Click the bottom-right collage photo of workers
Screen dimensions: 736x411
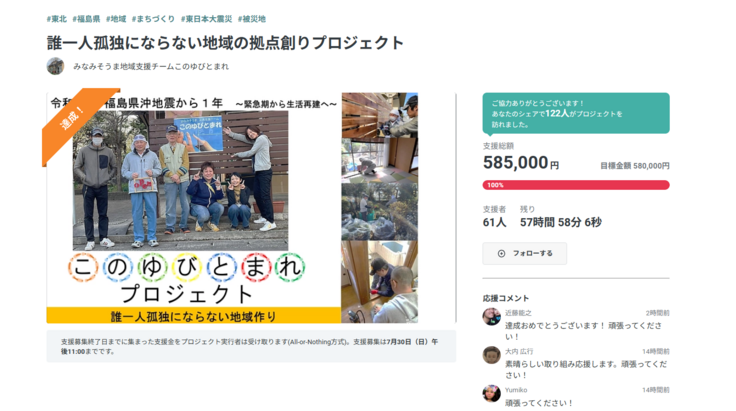pyautogui.click(x=379, y=282)
